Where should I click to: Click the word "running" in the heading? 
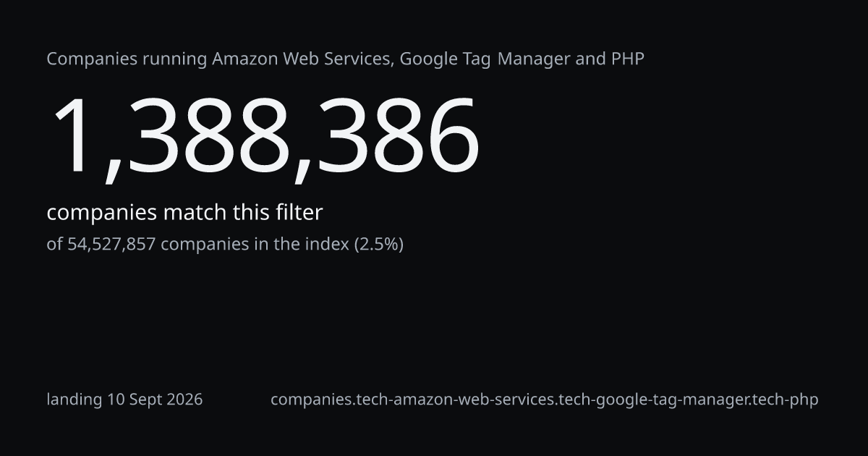[174, 59]
